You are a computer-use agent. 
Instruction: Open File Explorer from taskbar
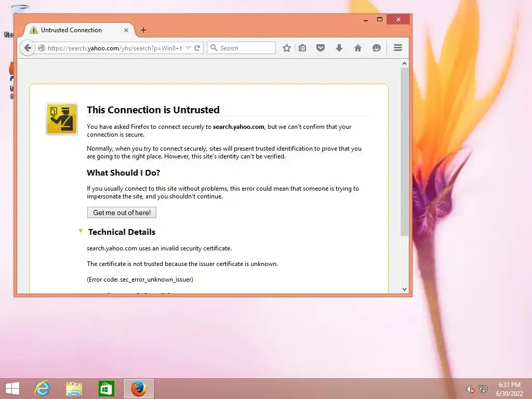[x=74, y=389]
